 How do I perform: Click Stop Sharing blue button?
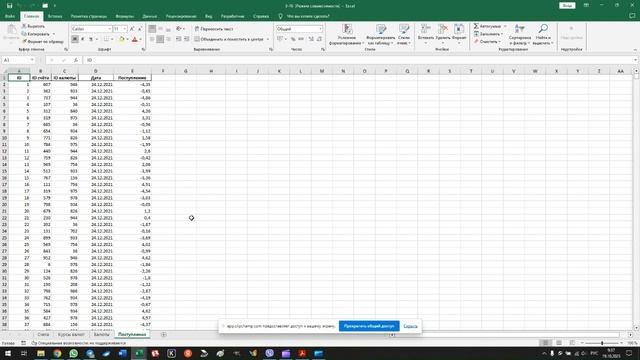(369, 326)
